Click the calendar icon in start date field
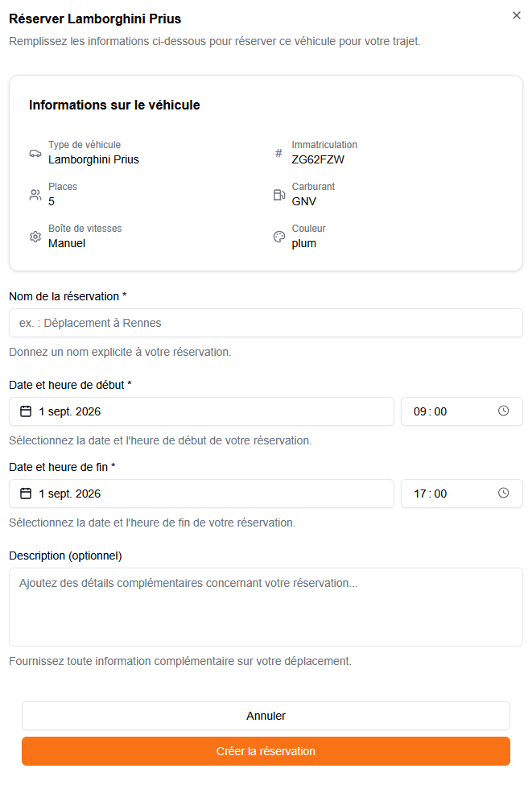This screenshot has width=532, height=789. click(x=26, y=411)
